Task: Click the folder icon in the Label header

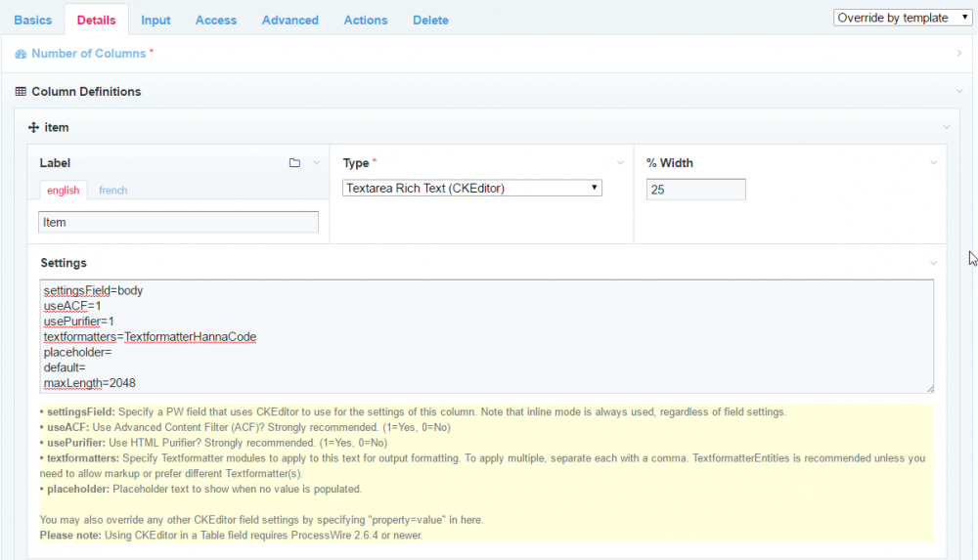Action: pos(294,163)
